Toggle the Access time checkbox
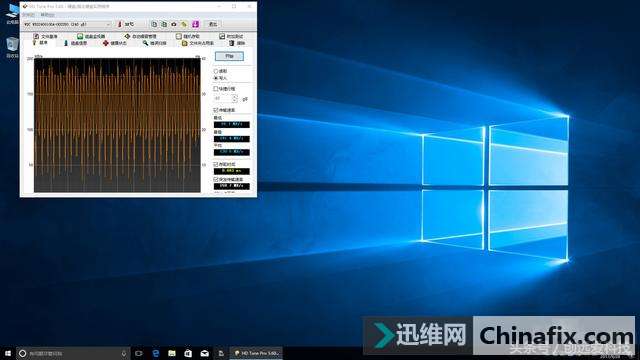640x360 pixels. click(x=216, y=164)
